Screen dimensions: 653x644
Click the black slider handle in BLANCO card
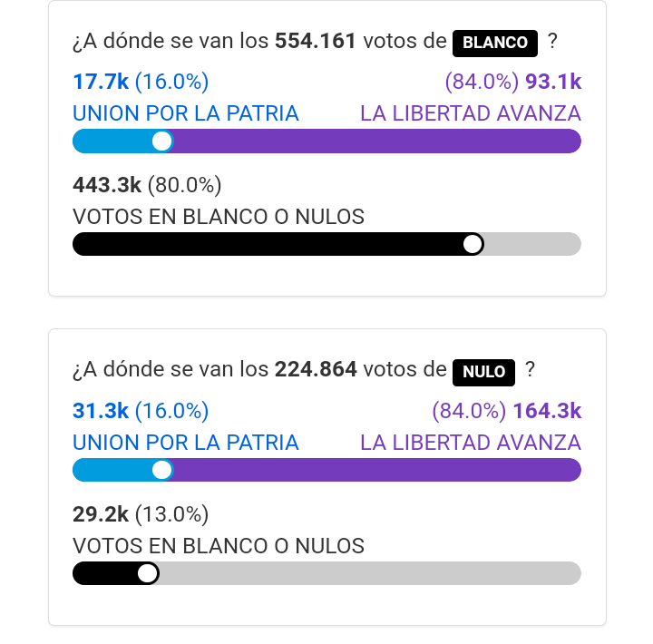point(473,245)
